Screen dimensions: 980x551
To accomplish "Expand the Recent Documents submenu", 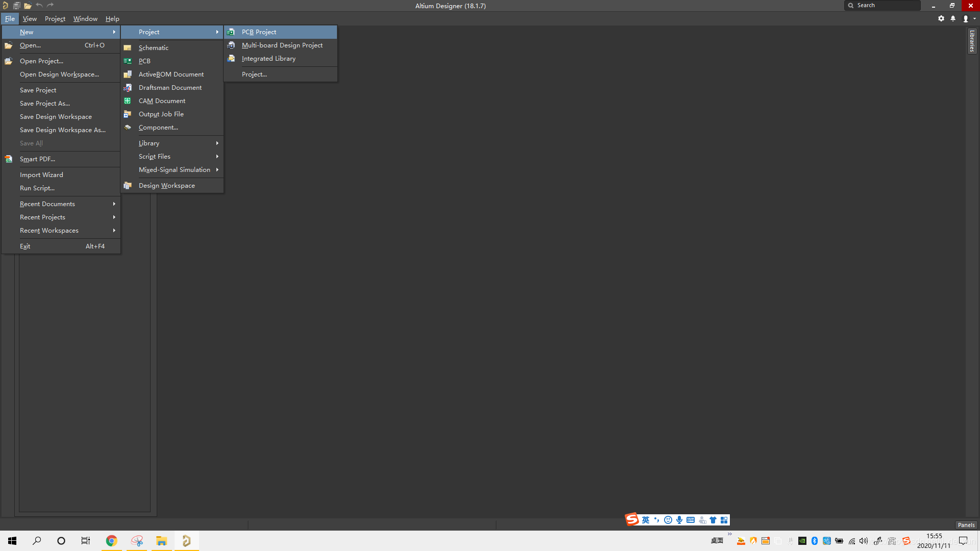I will (61, 204).
